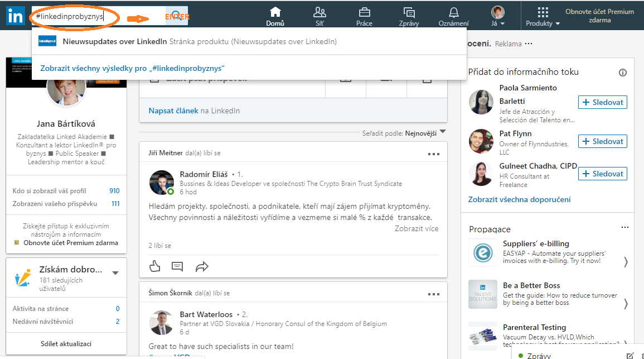Click Kdo si zobrazil váš profil 910

point(66,191)
